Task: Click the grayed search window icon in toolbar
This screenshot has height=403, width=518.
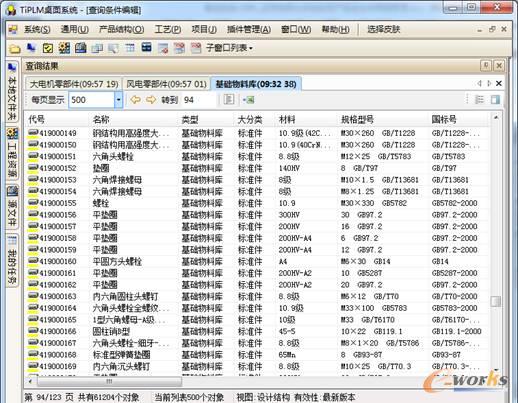Action: [113, 49]
